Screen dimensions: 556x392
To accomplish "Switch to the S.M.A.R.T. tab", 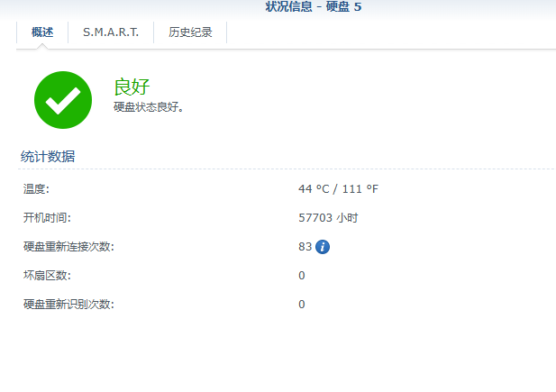I will (111, 32).
